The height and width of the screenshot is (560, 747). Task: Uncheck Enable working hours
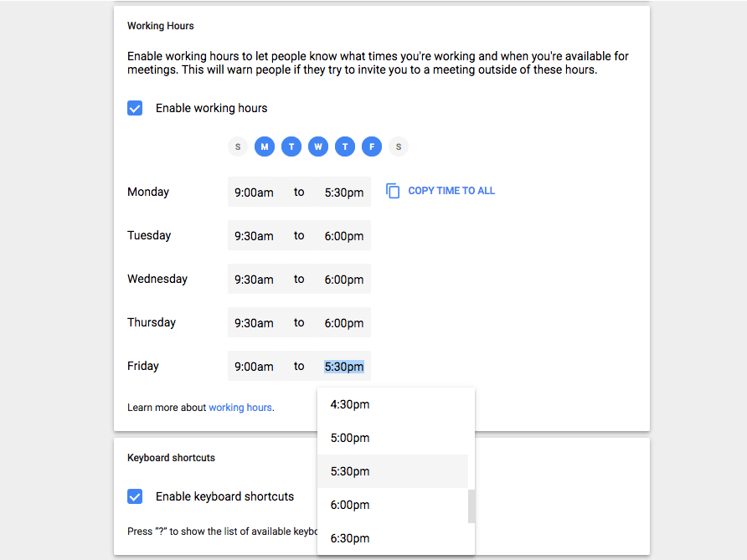pyautogui.click(x=135, y=108)
